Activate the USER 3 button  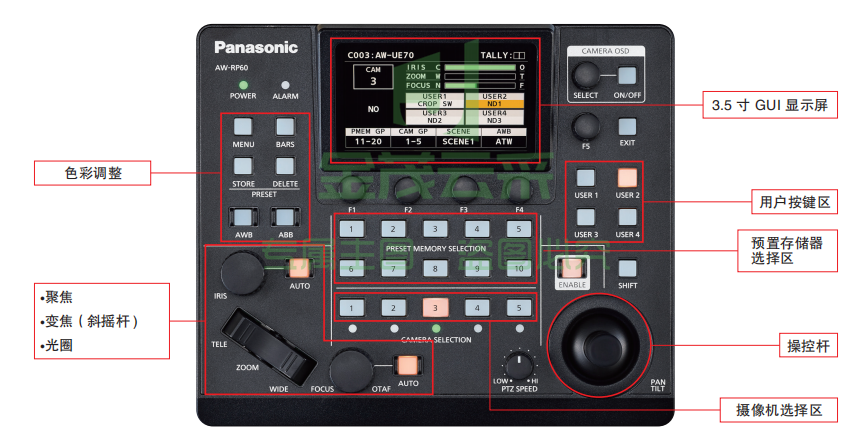pyautogui.click(x=585, y=217)
